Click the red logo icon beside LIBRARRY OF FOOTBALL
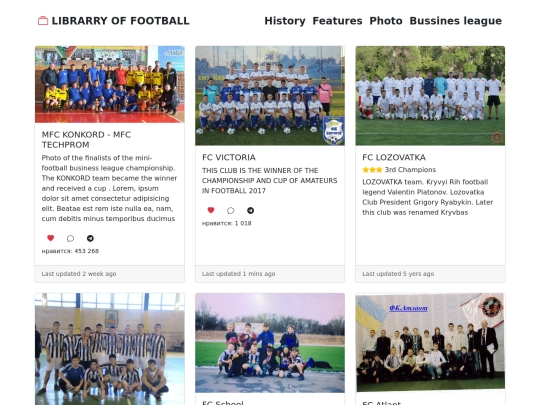This screenshot has height=405, width=540. click(x=43, y=21)
